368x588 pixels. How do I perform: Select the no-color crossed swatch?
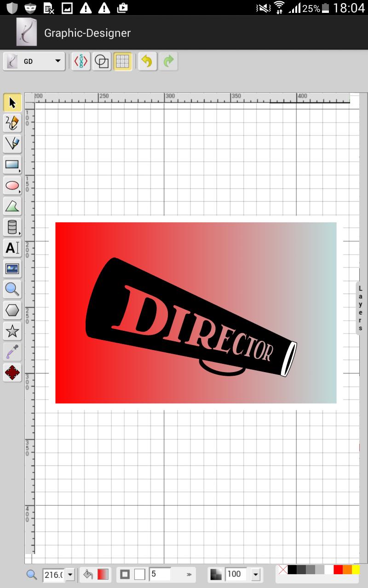[x=283, y=570]
